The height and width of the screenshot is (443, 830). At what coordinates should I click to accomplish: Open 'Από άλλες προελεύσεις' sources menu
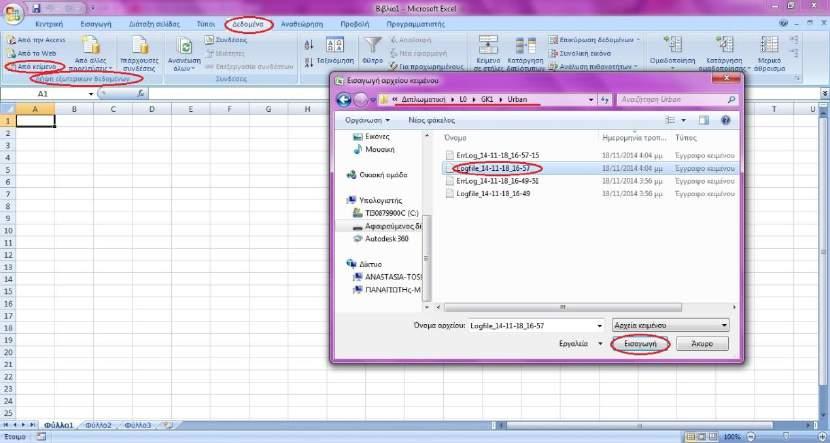[91, 55]
